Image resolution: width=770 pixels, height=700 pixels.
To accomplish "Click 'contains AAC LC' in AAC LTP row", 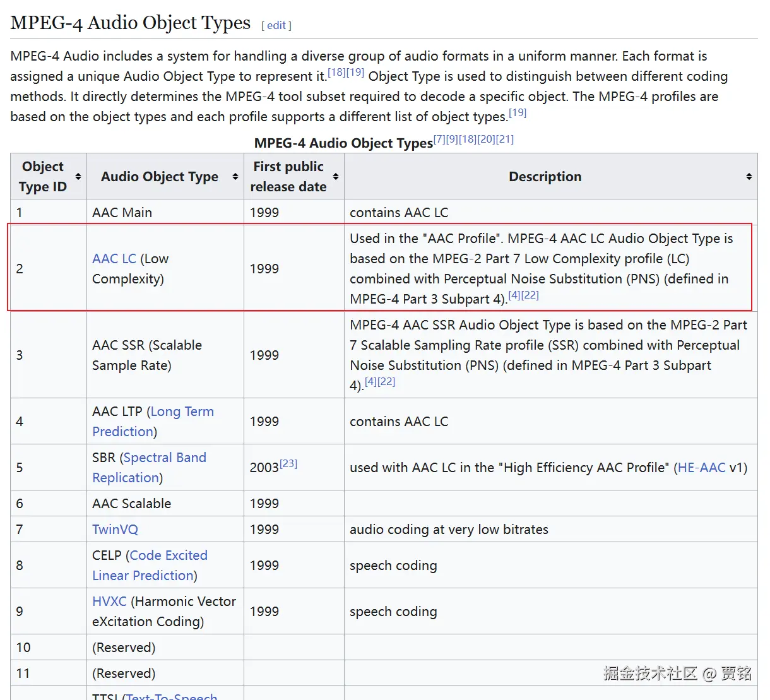I will pos(399,422).
